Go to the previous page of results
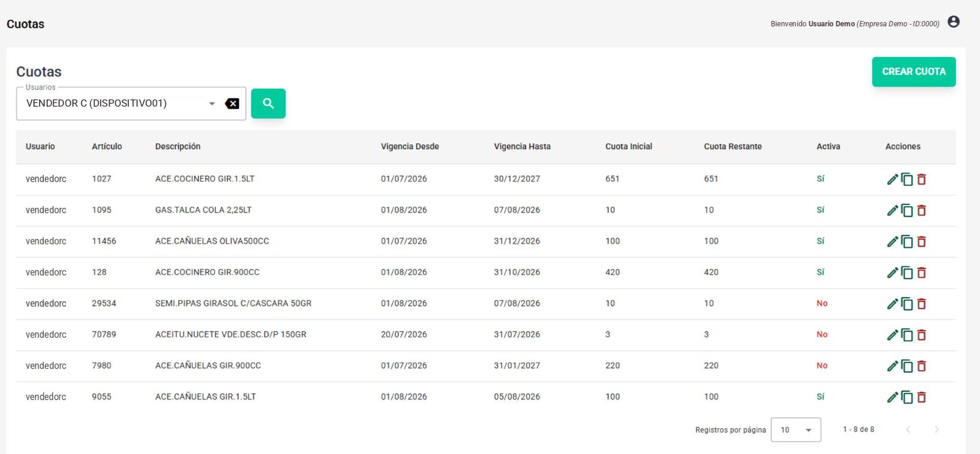 coord(908,430)
